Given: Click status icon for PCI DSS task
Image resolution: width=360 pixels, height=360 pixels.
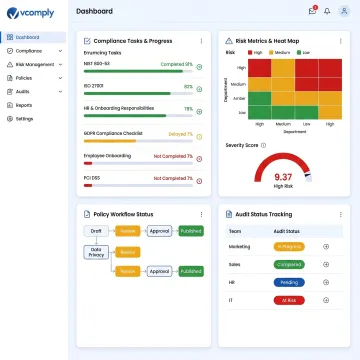Looking at the screenshot, I should [x=199, y=181].
